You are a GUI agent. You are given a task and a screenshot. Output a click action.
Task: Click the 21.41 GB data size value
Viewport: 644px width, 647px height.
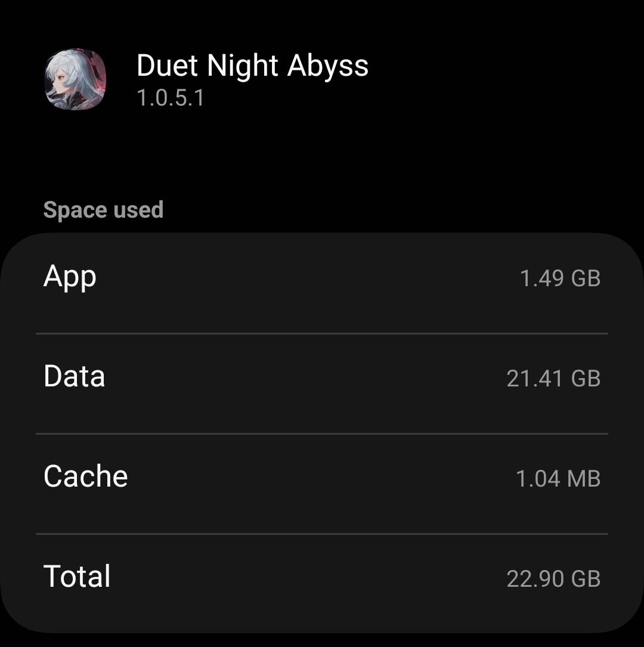click(553, 379)
